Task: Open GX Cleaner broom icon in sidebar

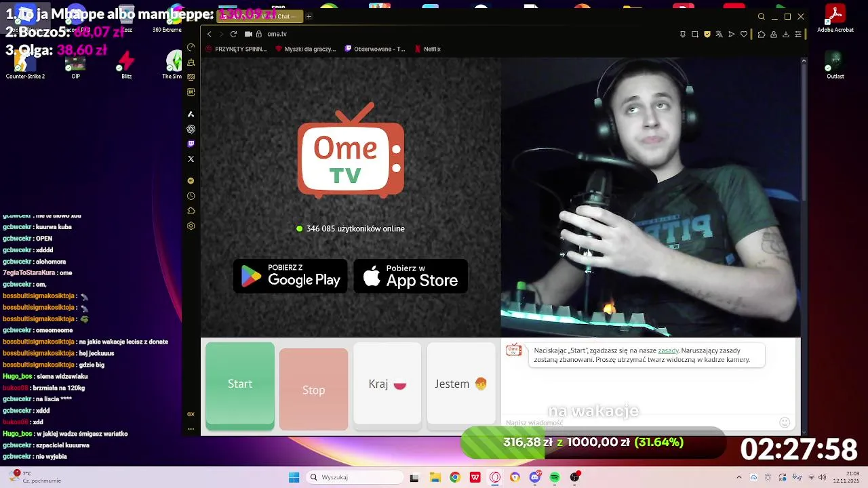Action: pos(191,62)
